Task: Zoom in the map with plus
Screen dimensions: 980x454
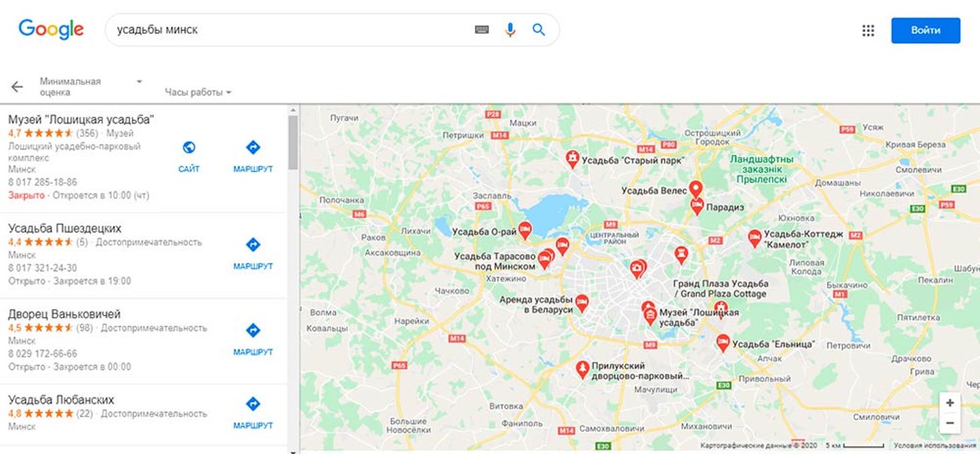Action: click(x=950, y=403)
